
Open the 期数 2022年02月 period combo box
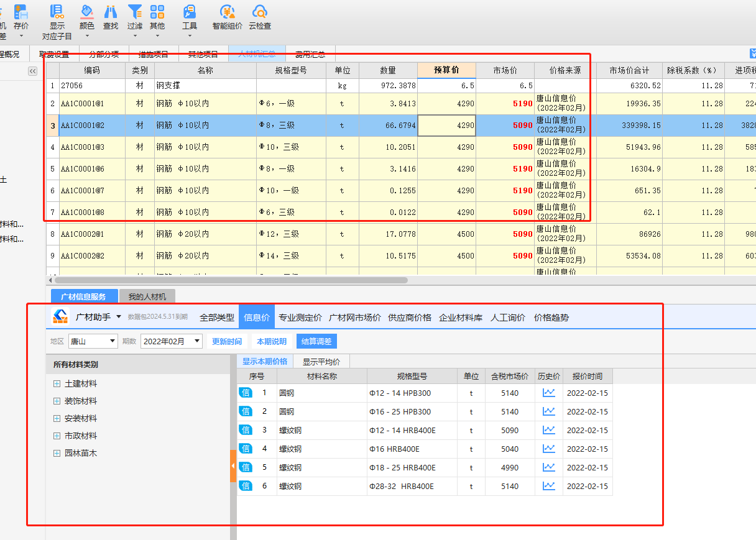[172, 341]
